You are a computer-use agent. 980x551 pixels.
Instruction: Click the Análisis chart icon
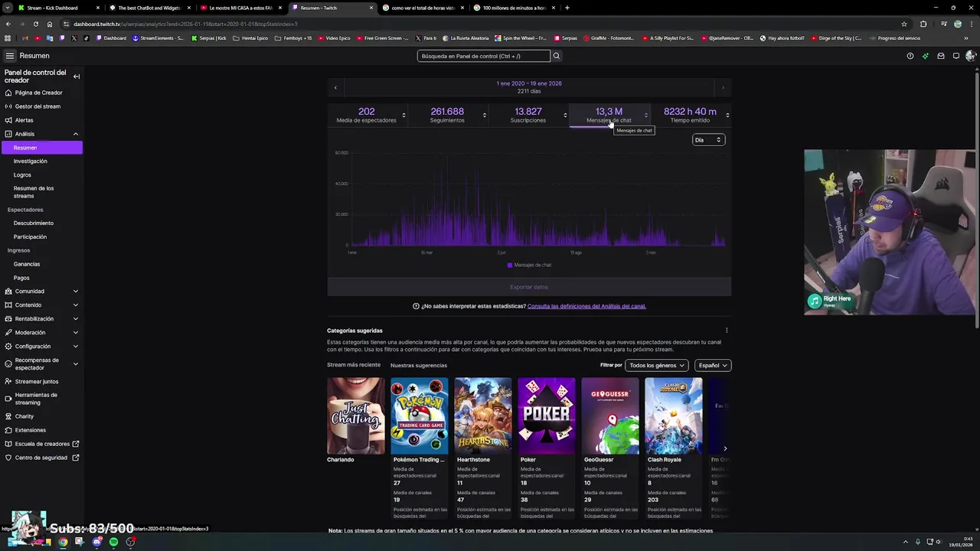(x=8, y=134)
